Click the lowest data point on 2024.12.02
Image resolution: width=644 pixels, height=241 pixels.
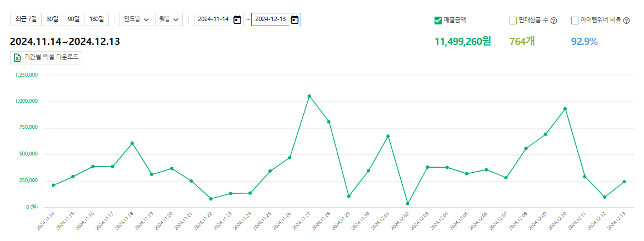(x=407, y=204)
